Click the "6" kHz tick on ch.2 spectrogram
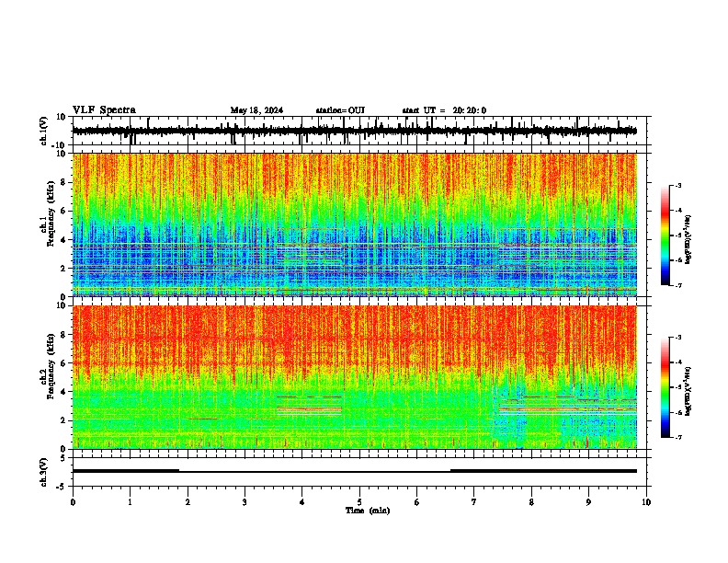The width and height of the screenshot is (728, 563). click(63, 362)
